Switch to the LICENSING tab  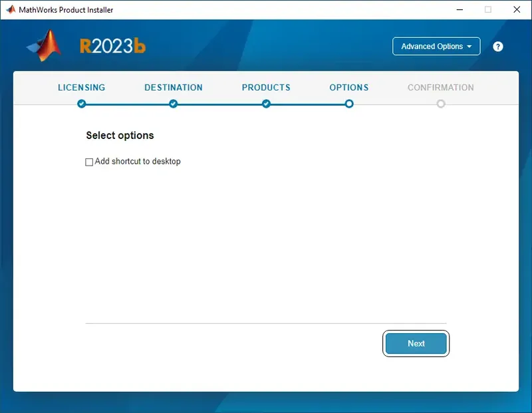pyautogui.click(x=81, y=87)
